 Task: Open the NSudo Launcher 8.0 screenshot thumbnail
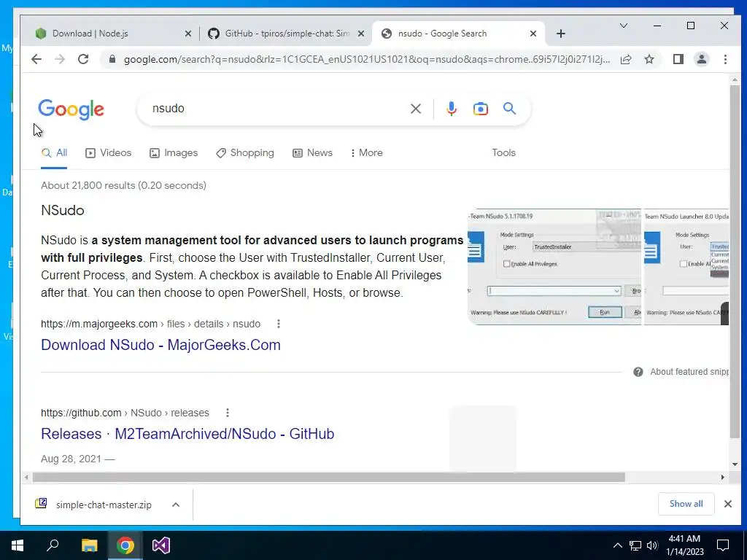686,267
